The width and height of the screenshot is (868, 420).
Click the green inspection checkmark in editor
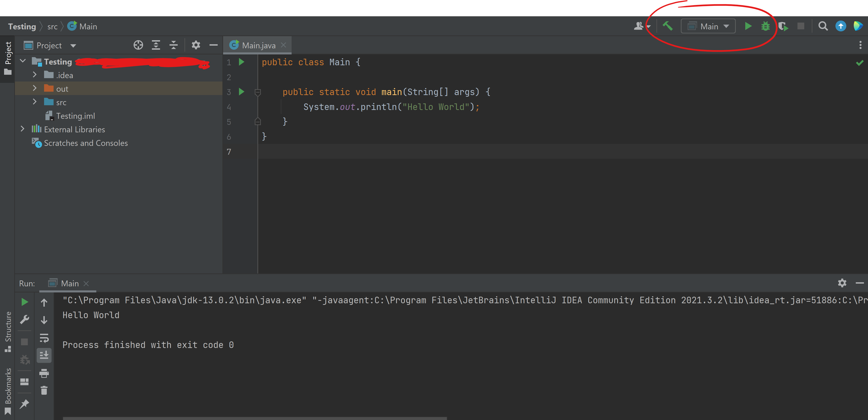[x=860, y=63]
